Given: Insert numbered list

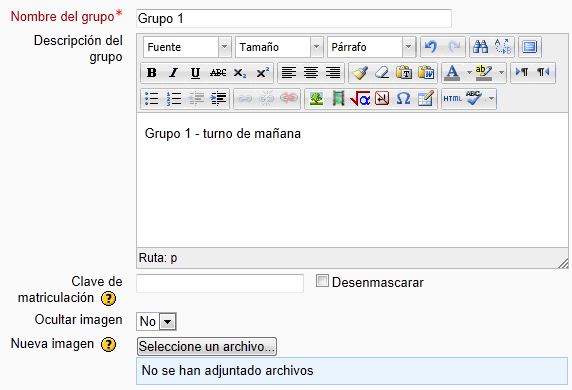Looking at the screenshot, I should tap(174, 99).
